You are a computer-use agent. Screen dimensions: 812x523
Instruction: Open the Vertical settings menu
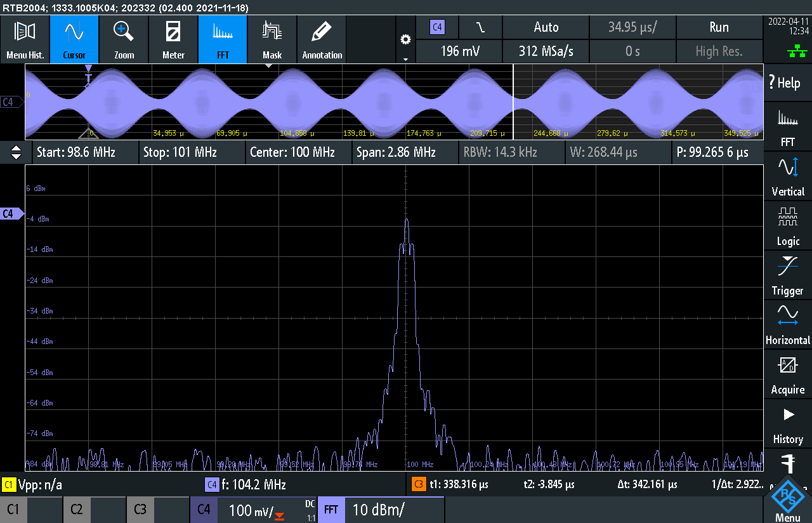click(788, 177)
